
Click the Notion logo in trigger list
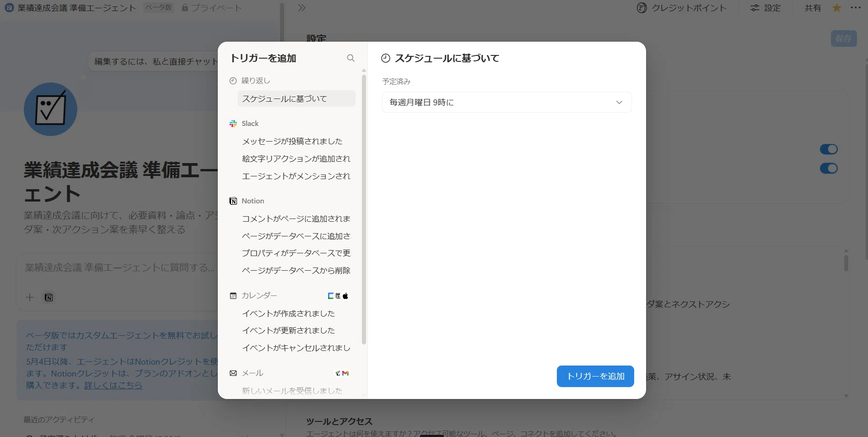tap(233, 201)
